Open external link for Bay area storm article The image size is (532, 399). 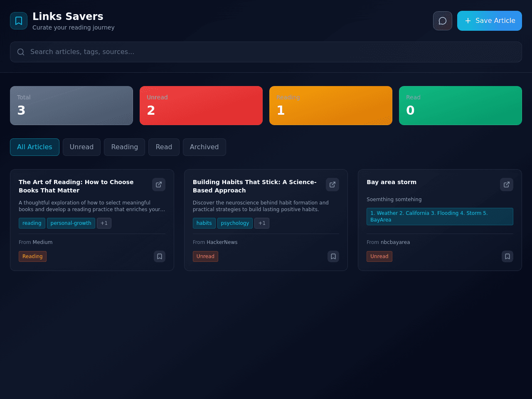click(507, 185)
